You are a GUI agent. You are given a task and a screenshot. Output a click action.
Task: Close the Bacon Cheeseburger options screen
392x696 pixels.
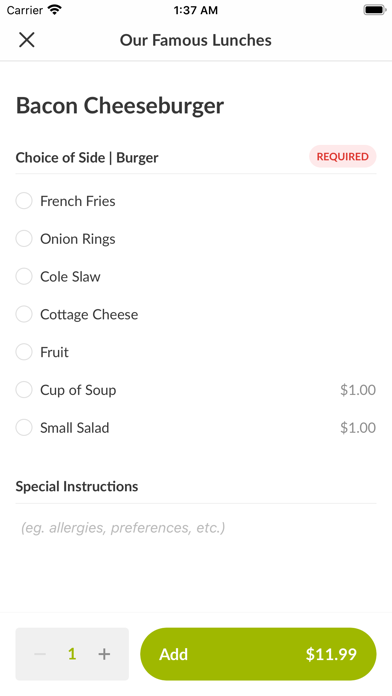coord(27,40)
